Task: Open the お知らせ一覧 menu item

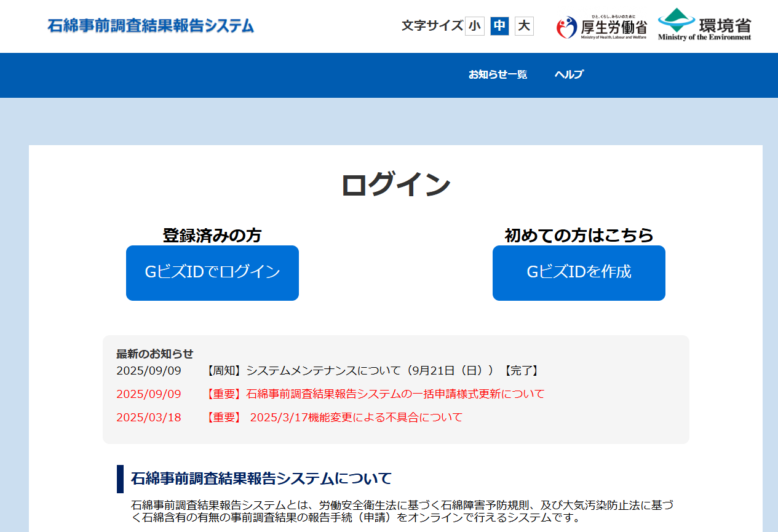Action: tap(498, 74)
